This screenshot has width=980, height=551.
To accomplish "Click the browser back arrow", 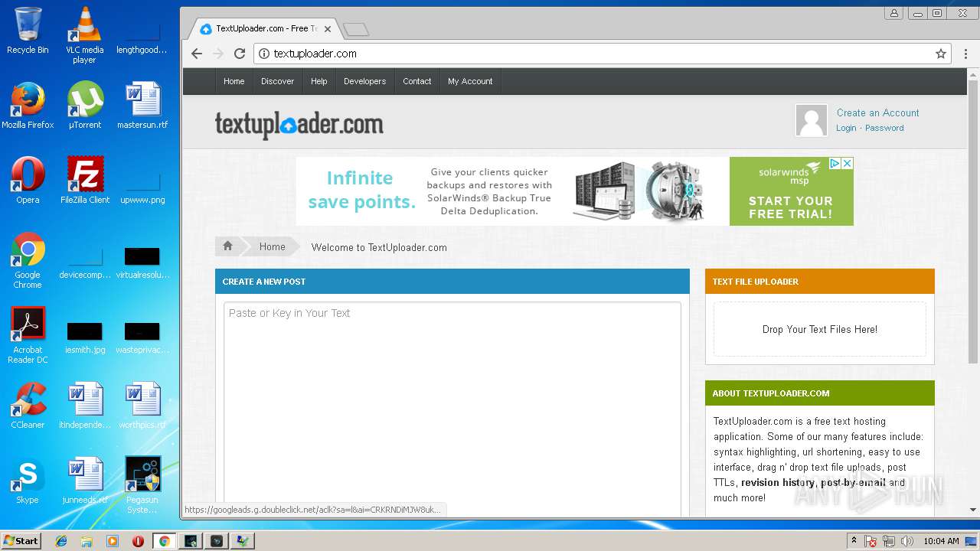I will point(197,54).
